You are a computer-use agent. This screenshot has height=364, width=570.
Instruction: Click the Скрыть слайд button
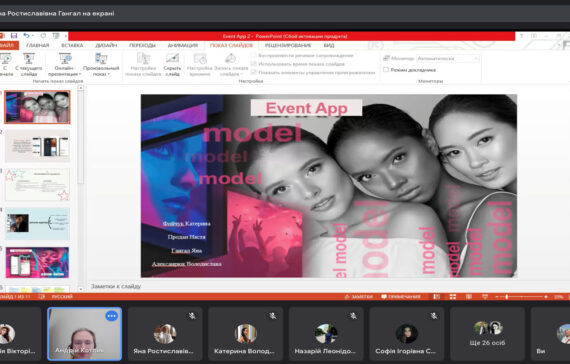point(172,64)
